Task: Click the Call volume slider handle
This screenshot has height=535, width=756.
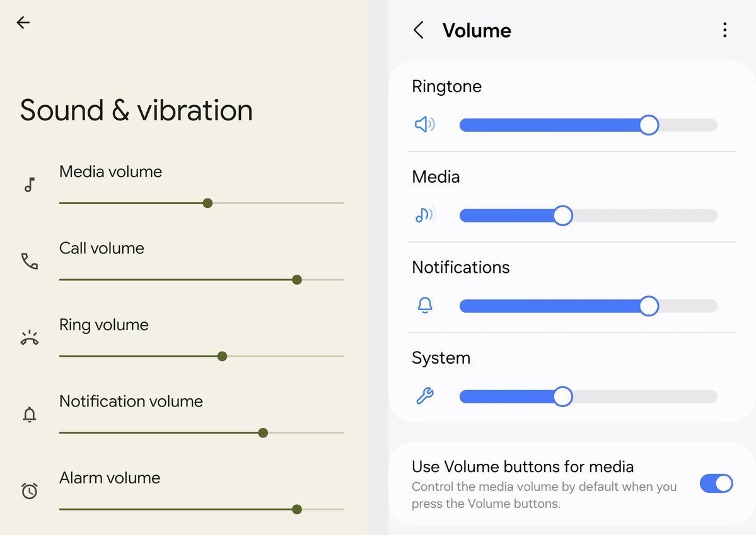Action: (x=297, y=280)
